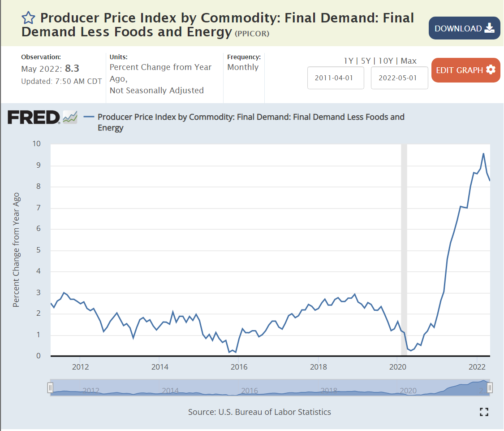Click the FRED logo chart icon
Viewport: 504px width, 431px height.
point(70,117)
